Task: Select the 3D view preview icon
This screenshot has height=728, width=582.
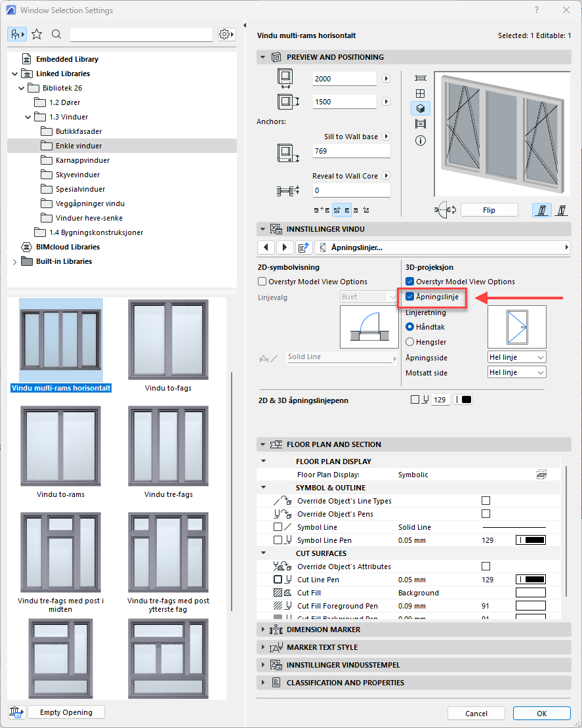Action: pyautogui.click(x=421, y=108)
